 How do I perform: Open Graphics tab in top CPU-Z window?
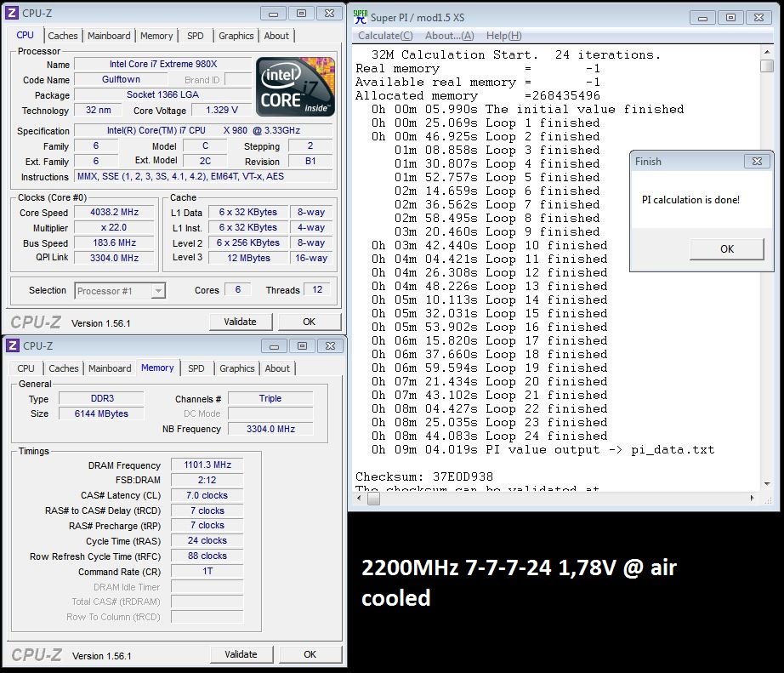click(x=236, y=36)
